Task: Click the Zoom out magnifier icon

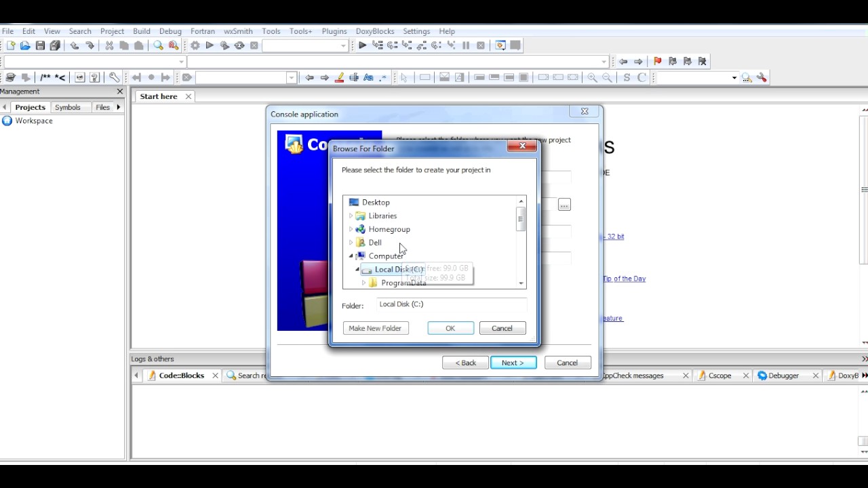Action: [607, 77]
